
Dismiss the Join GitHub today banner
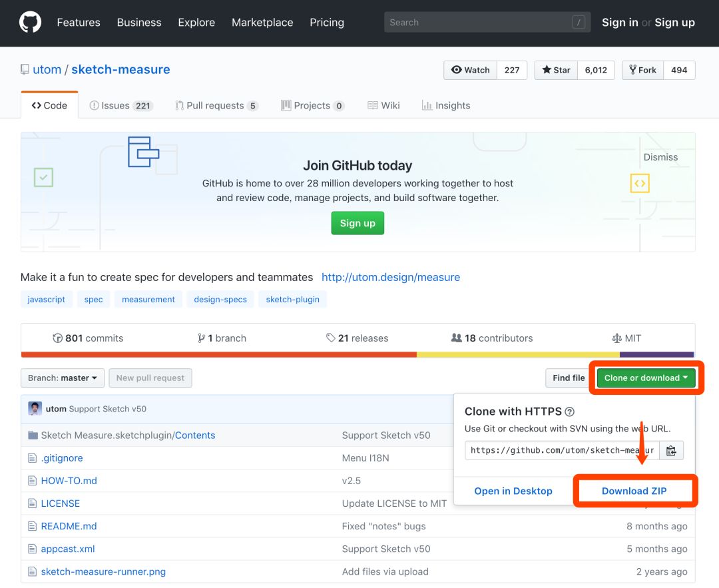pyautogui.click(x=660, y=157)
